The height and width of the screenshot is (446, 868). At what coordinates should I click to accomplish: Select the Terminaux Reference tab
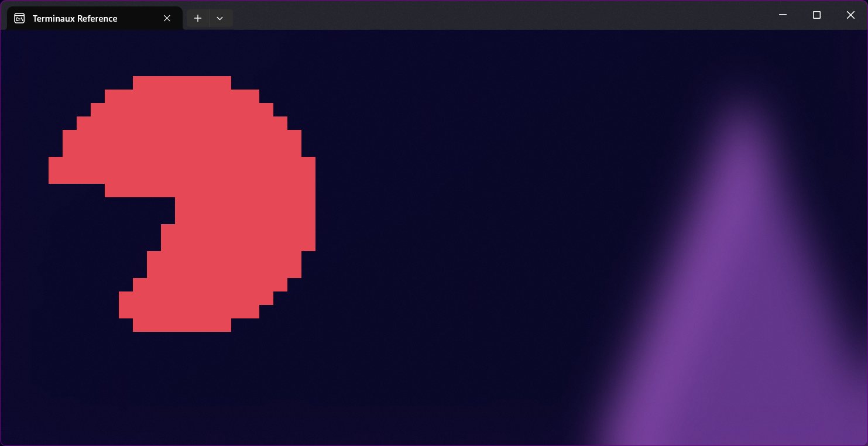tap(94, 18)
